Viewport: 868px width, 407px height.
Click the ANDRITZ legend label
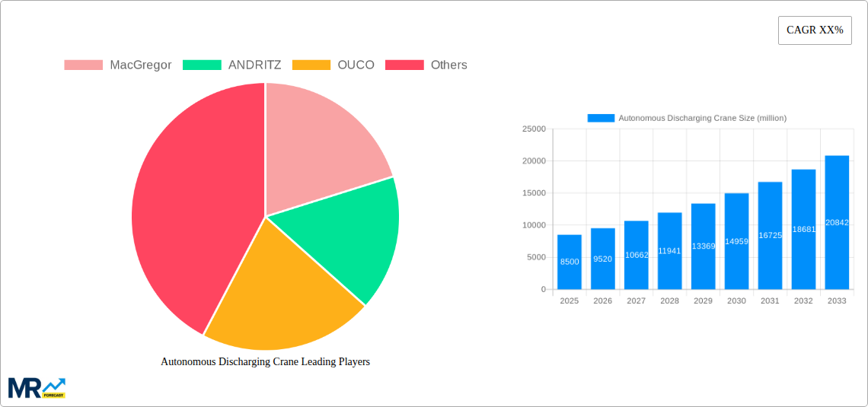point(254,65)
